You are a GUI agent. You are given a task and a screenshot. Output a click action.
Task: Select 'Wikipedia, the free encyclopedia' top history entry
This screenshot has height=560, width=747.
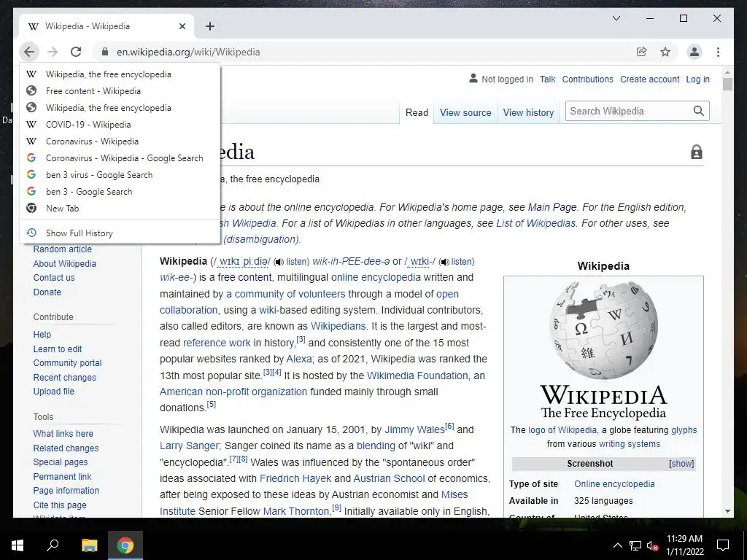pos(120,74)
